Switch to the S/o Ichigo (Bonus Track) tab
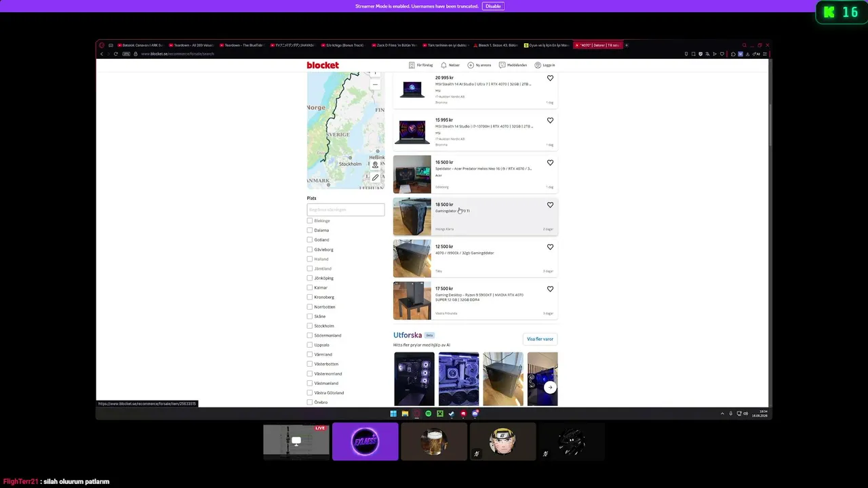The image size is (868, 488). coord(342,45)
